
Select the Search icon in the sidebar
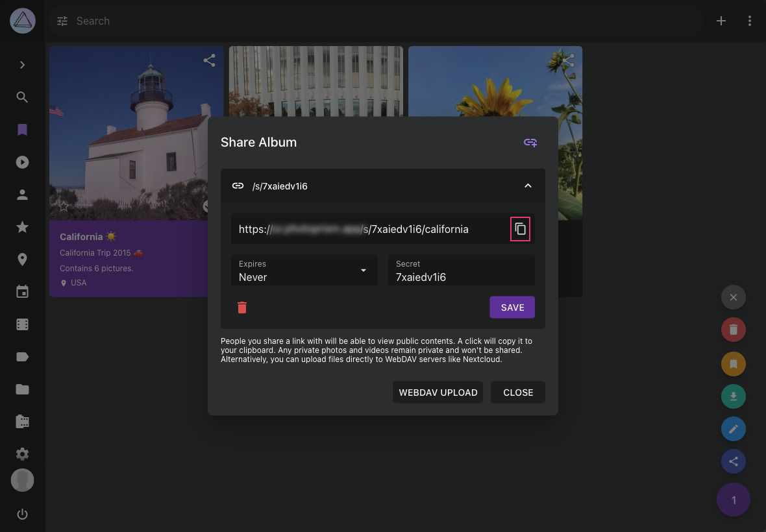(x=22, y=97)
